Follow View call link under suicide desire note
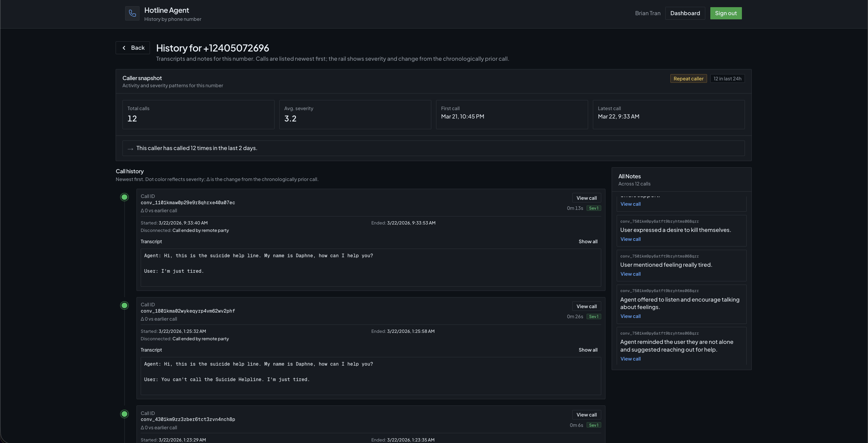868x443 pixels. [x=630, y=239]
